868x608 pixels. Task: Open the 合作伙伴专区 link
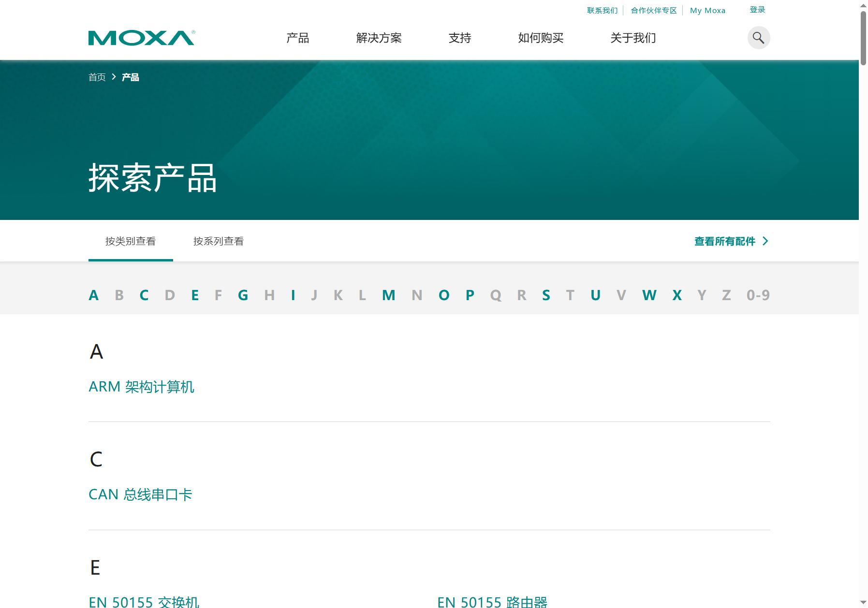click(654, 10)
